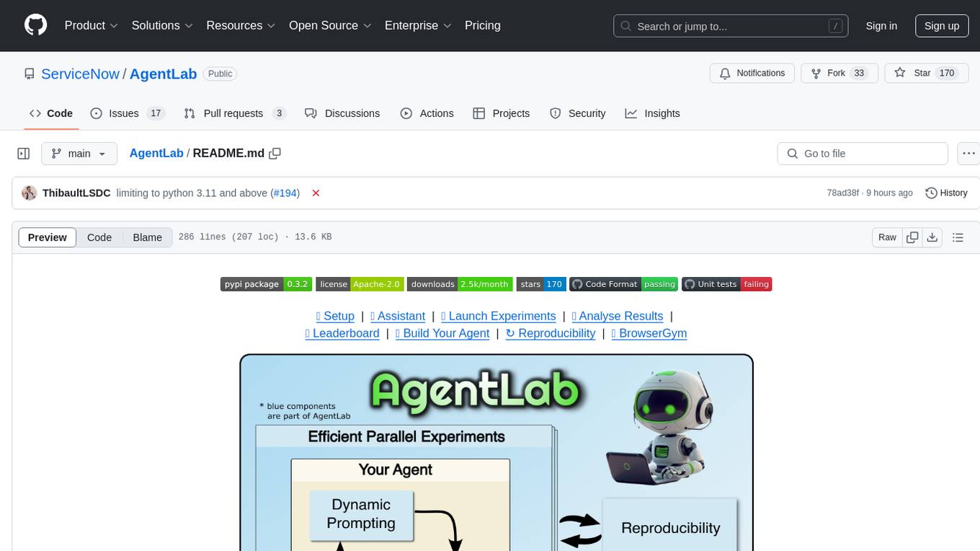Select the Blame view

(147, 237)
